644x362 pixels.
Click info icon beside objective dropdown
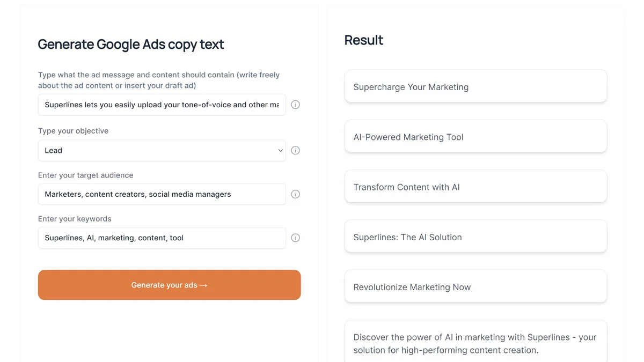pos(295,151)
